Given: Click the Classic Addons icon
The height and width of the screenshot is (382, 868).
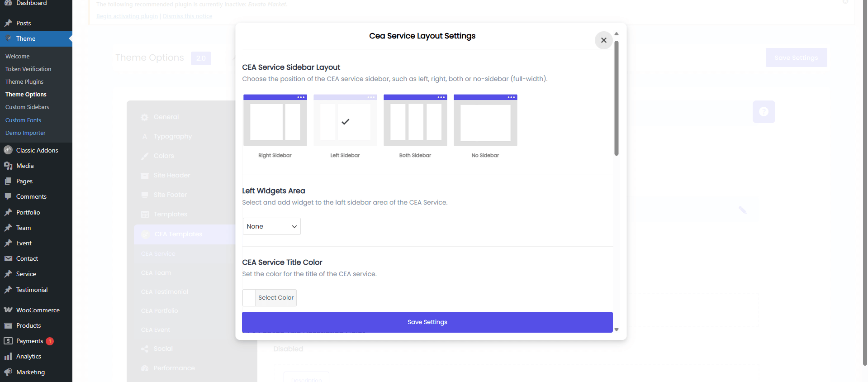Looking at the screenshot, I should click(8, 150).
